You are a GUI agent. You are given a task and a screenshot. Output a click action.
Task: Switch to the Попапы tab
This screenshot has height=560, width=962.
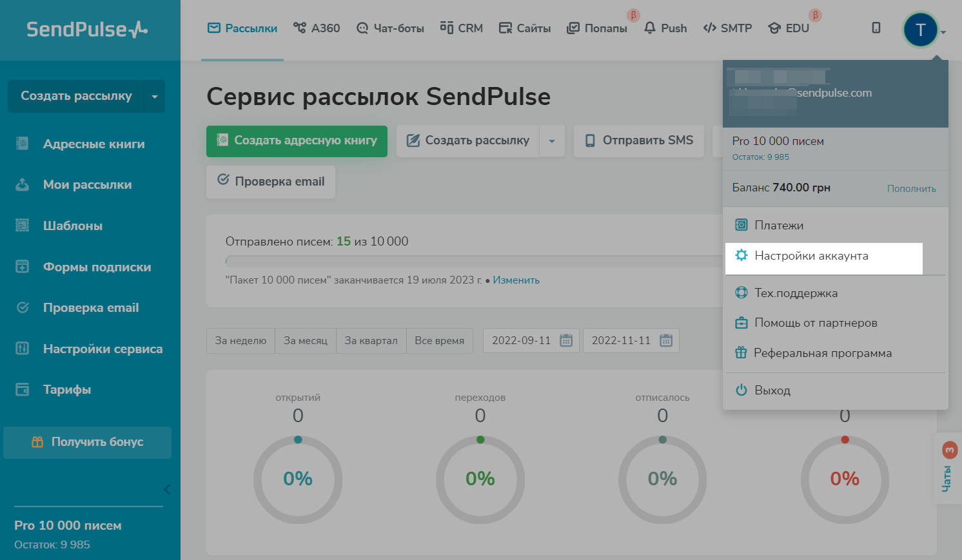click(597, 28)
